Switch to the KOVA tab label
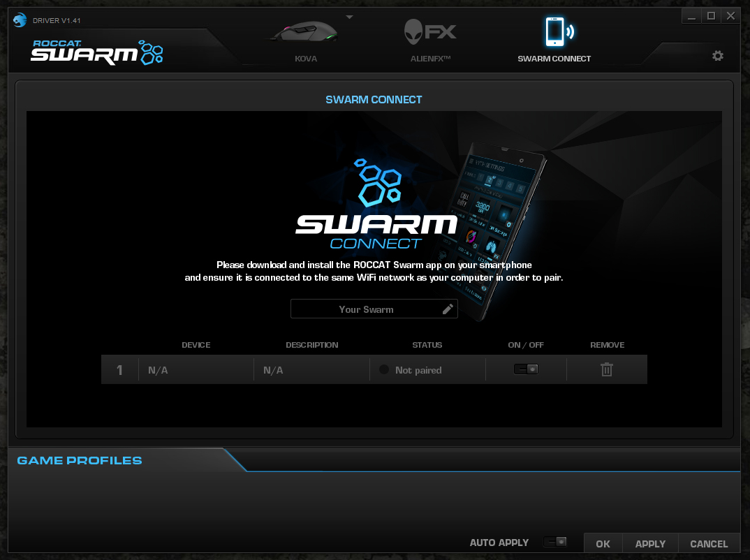The width and height of the screenshot is (750, 560). point(306,59)
